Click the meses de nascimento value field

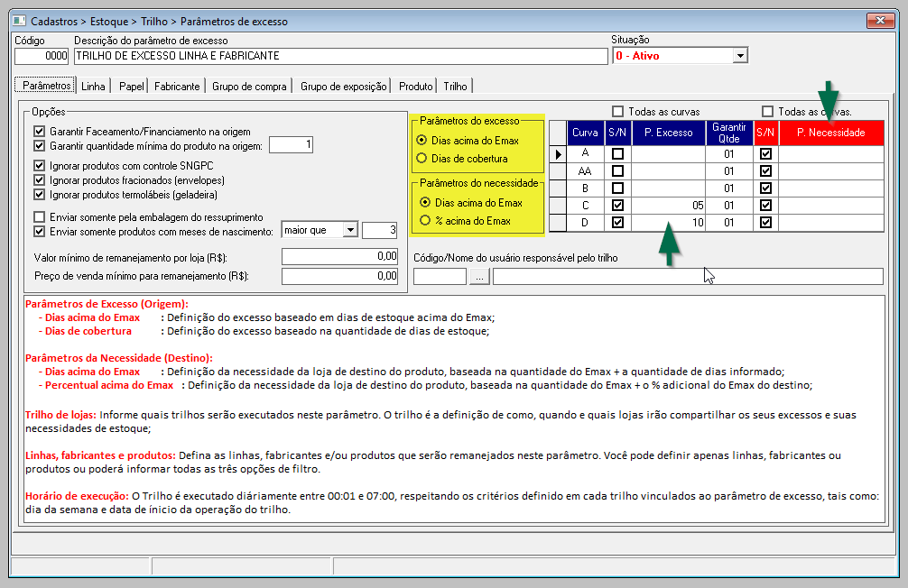(x=380, y=230)
